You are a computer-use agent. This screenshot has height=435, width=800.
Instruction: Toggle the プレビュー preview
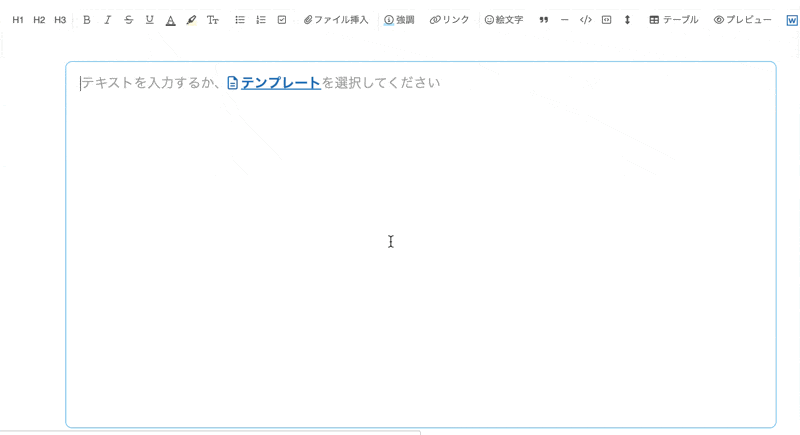point(742,20)
